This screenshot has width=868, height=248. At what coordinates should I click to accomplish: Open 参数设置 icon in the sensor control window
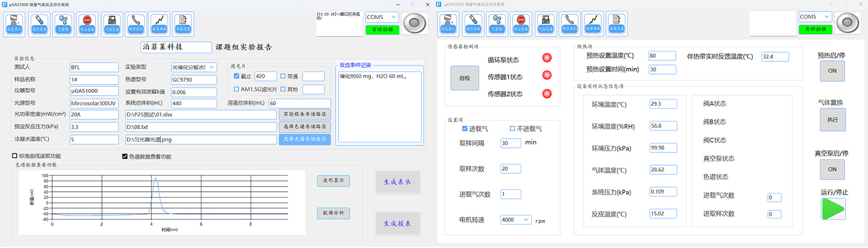click(618, 24)
